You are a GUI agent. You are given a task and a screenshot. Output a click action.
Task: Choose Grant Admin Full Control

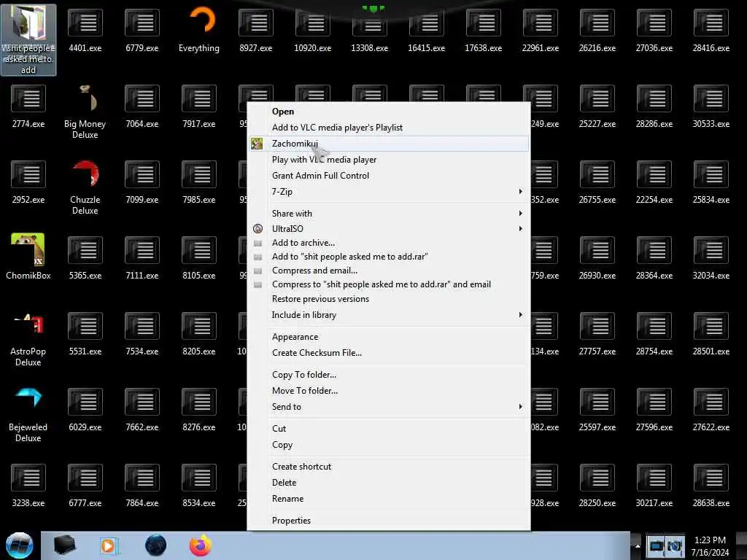389,176
